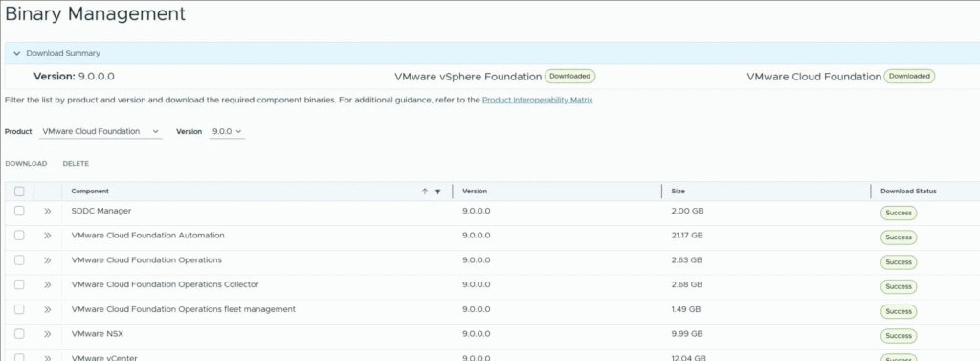Click the Version: 9.0.0.0 summary text
Image resolution: width=980 pixels, height=361 pixels.
[x=74, y=77]
